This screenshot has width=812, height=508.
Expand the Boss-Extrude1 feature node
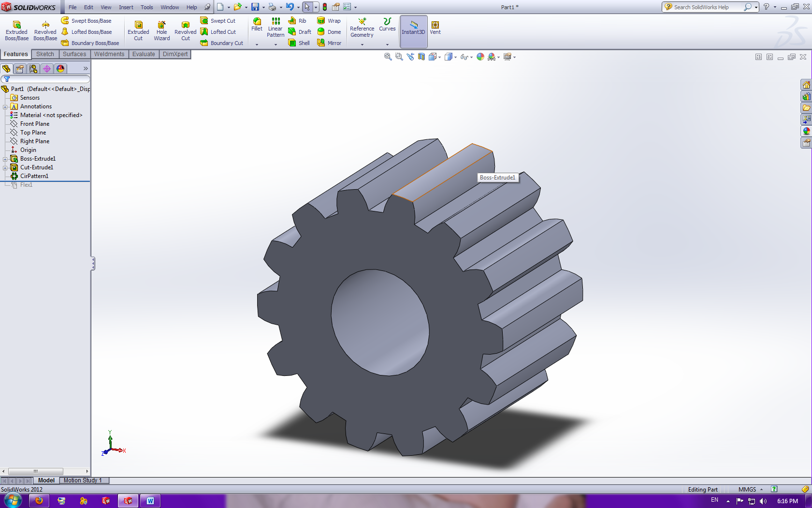tap(5, 159)
